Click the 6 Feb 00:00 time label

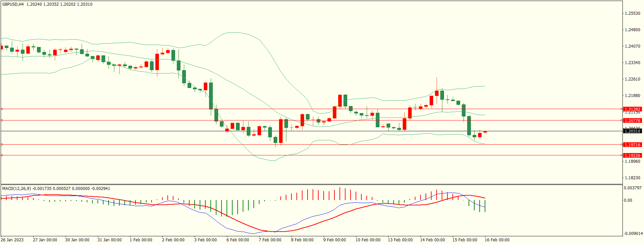click(x=238, y=240)
